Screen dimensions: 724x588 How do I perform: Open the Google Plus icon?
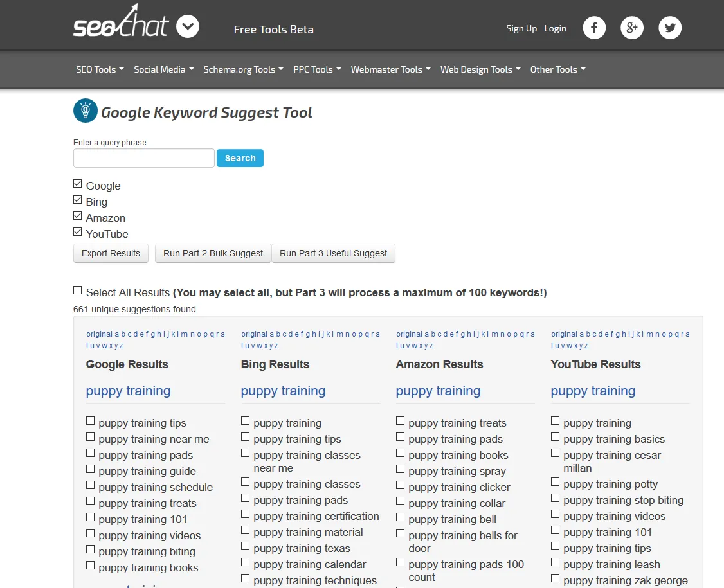pyautogui.click(x=631, y=28)
